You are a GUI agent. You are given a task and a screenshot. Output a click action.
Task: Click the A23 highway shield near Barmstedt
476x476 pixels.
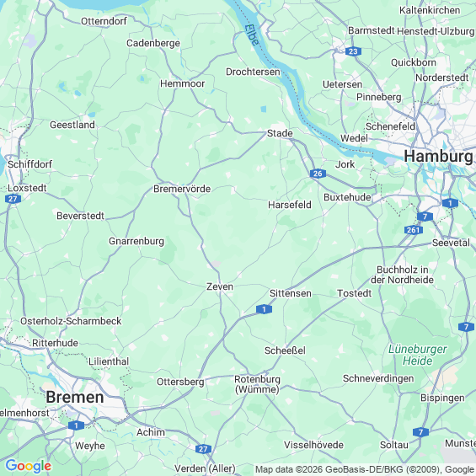353,51
